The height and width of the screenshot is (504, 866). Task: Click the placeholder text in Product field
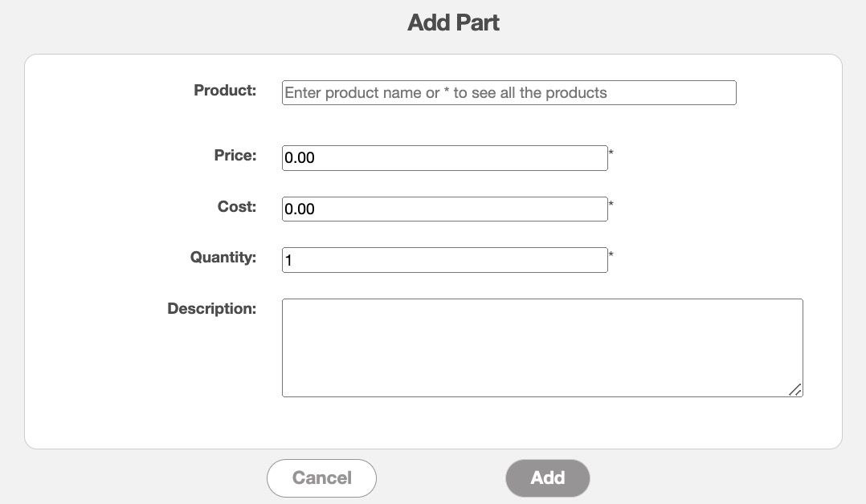[x=446, y=93]
